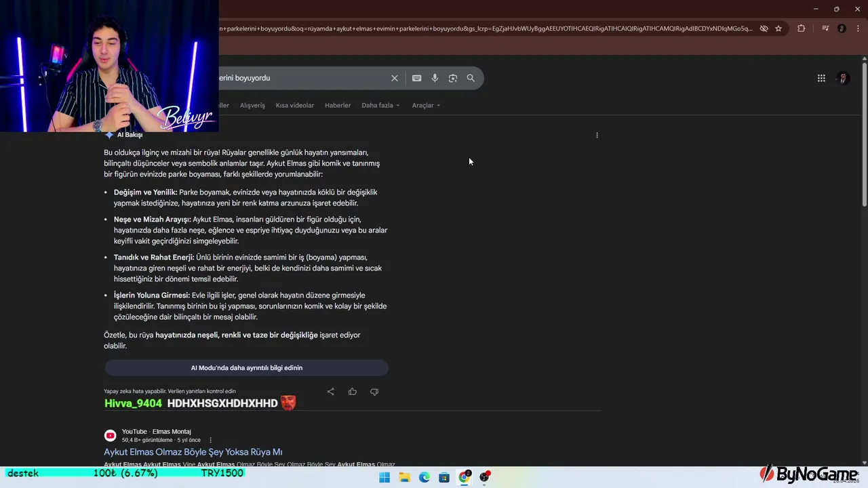868x488 pixels.
Task: Open the Google apps grid
Action: (x=821, y=78)
